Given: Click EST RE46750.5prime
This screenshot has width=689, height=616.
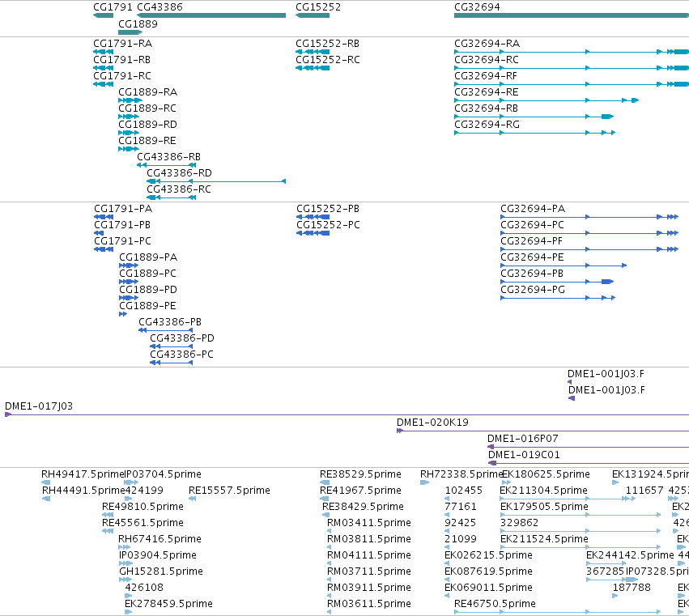Looking at the screenshot, I should coord(495,604).
